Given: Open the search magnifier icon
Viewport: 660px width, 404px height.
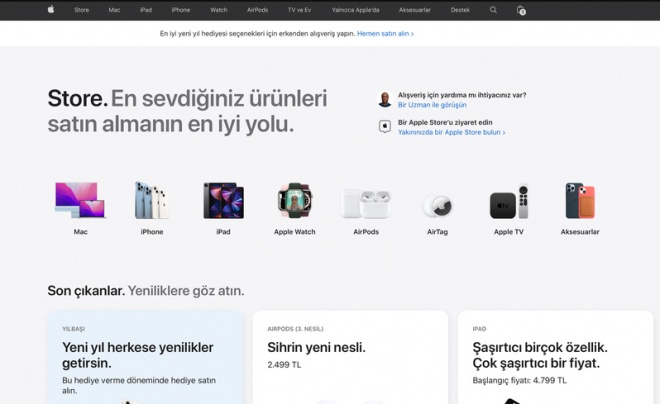Looking at the screenshot, I should pyautogui.click(x=493, y=10).
